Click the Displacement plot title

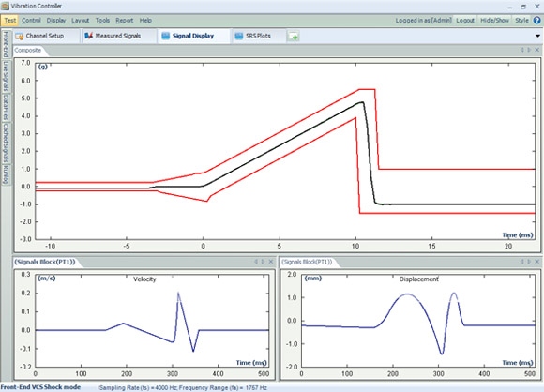(x=418, y=279)
